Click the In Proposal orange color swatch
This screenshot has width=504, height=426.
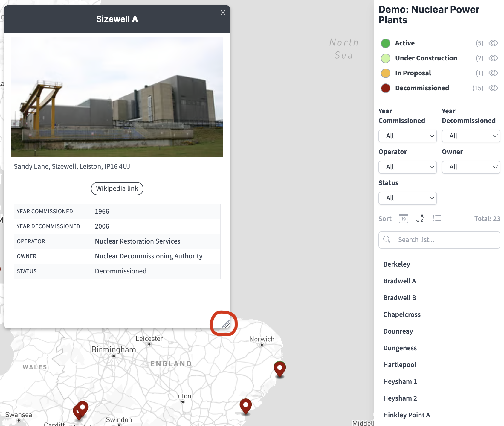[385, 73]
